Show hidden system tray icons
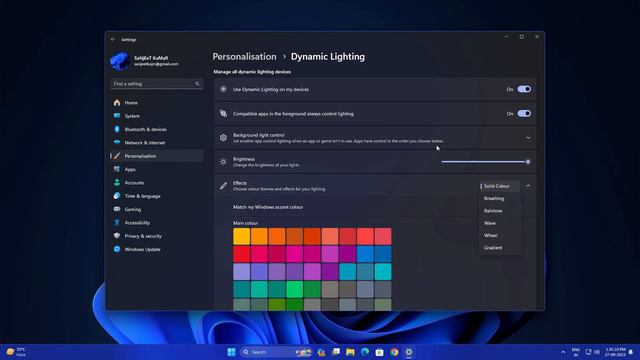The height and width of the screenshot is (360, 640). pyautogui.click(x=563, y=352)
